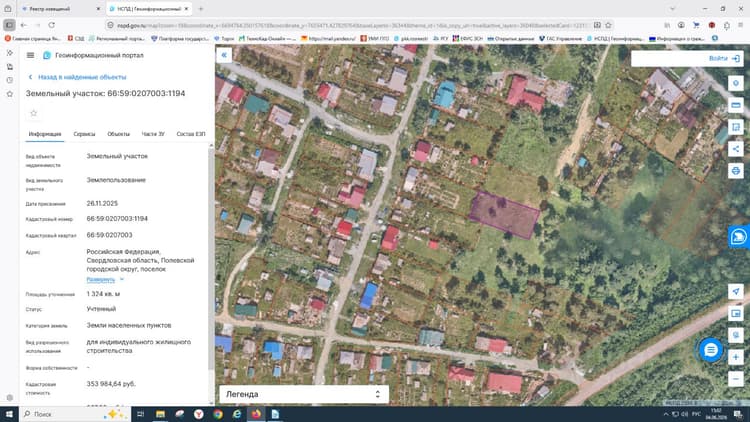
Task: Open the browser extensions puzzle icon
Action: [x=727, y=25]
